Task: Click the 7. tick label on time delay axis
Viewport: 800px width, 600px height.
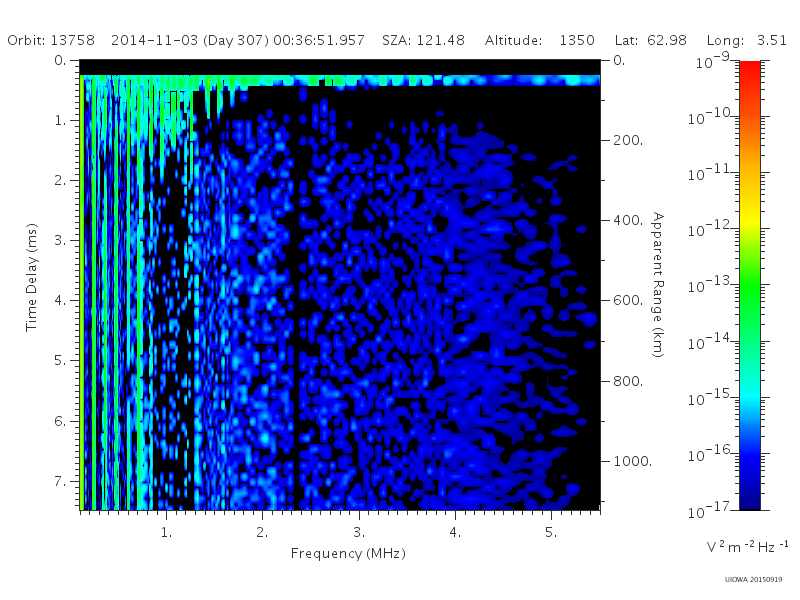Action: click(x=60, y=481)
